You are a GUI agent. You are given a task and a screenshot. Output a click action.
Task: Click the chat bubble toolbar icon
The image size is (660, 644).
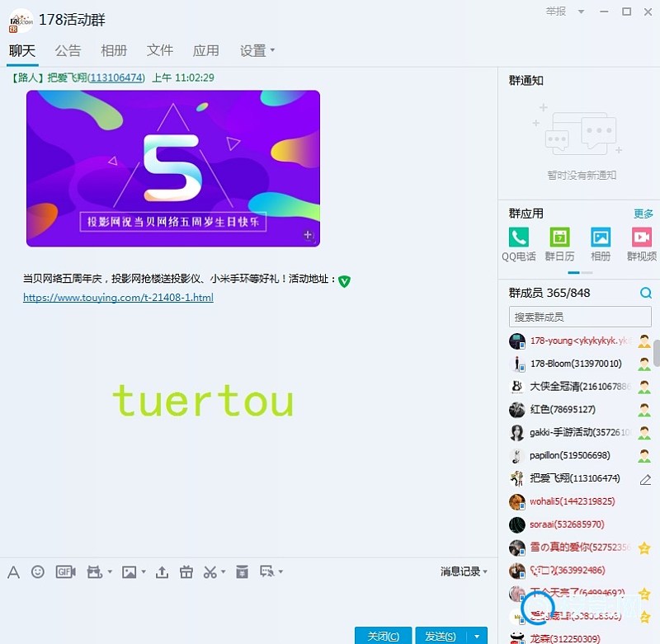pyautogui.click(x=267, y=571)
